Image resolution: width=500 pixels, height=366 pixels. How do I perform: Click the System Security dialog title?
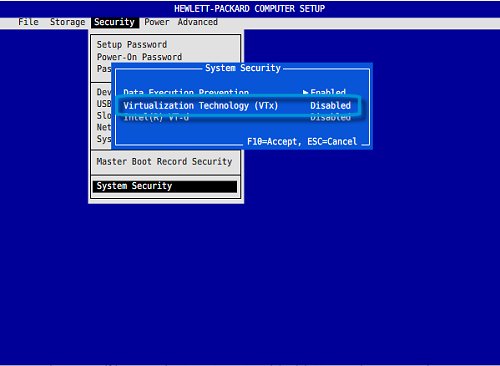coord(243,68)
